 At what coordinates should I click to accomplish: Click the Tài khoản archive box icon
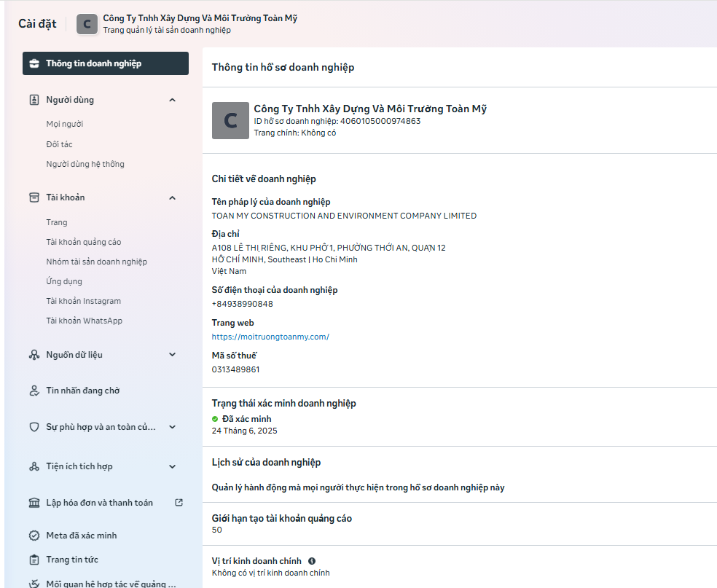coord(34,197)
